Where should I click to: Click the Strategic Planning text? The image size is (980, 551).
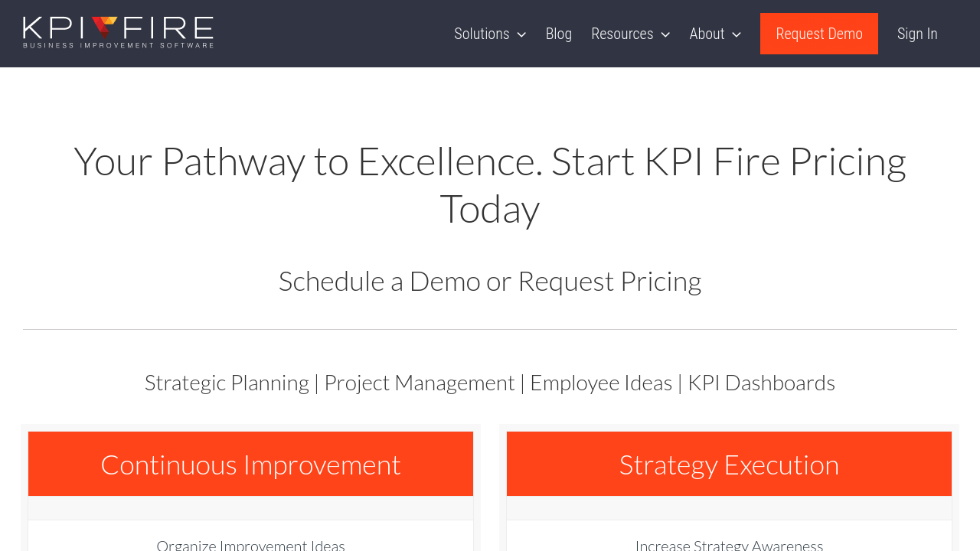[227, 383]
